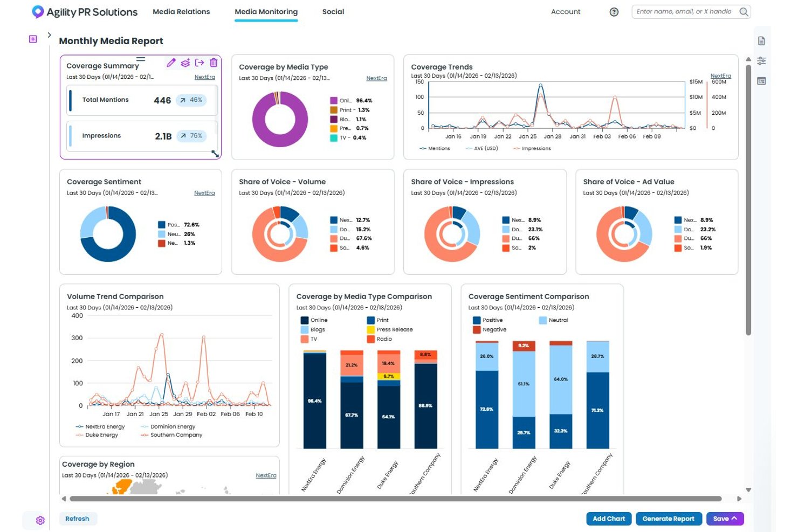This screenshot has width=798, height=532.
Task: Click the scroll right arrow at the bottom
Action: pos(739,499)
